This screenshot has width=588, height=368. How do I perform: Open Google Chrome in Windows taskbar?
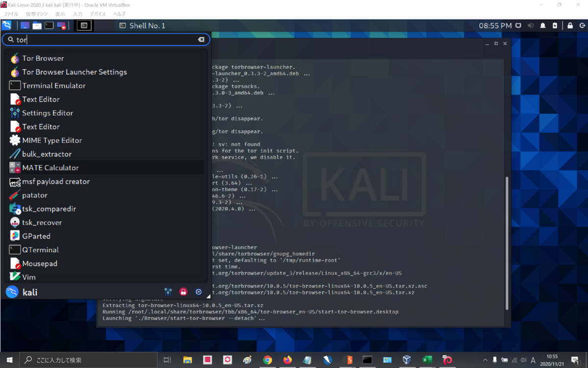pos(268,360)
